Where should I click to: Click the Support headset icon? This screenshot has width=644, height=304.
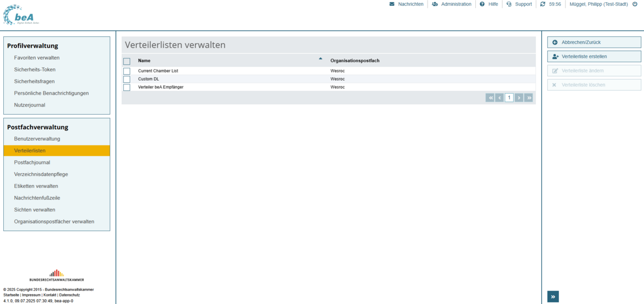509,4
